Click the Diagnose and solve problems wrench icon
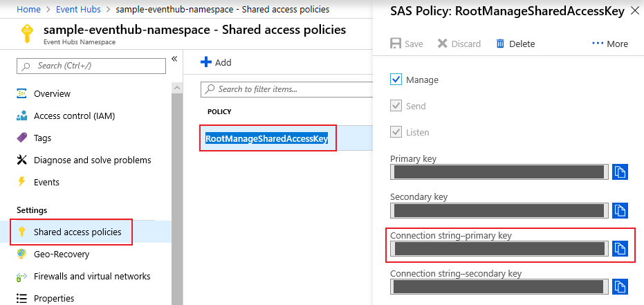 (21, 160)
